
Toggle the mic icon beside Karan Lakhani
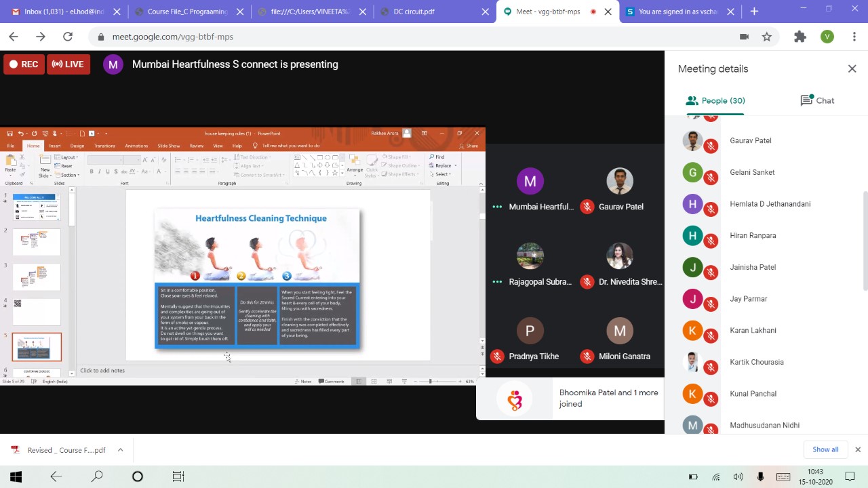click(x=711, y=335)
